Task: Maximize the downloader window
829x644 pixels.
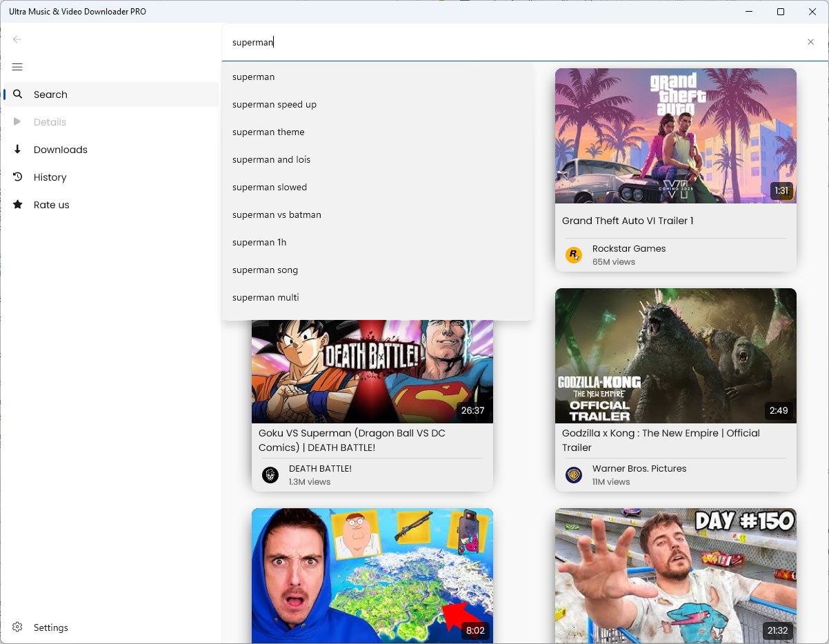Action: click(781, 12)
